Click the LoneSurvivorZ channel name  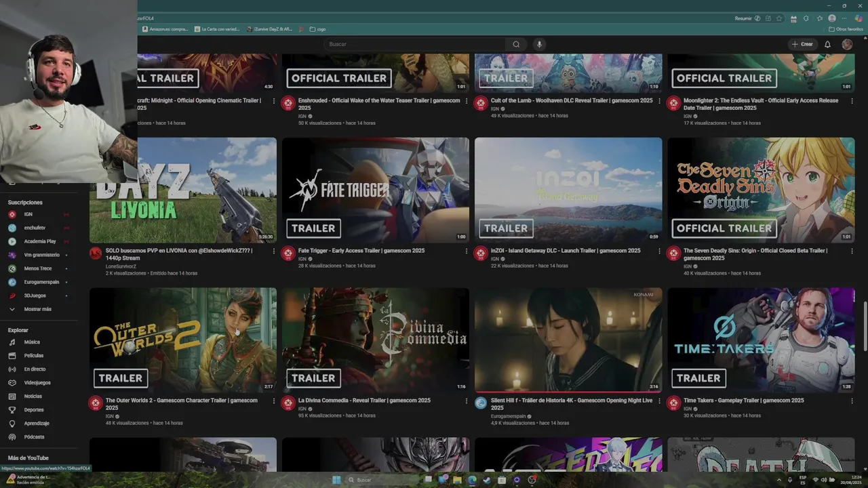click(x=121, y=266)
